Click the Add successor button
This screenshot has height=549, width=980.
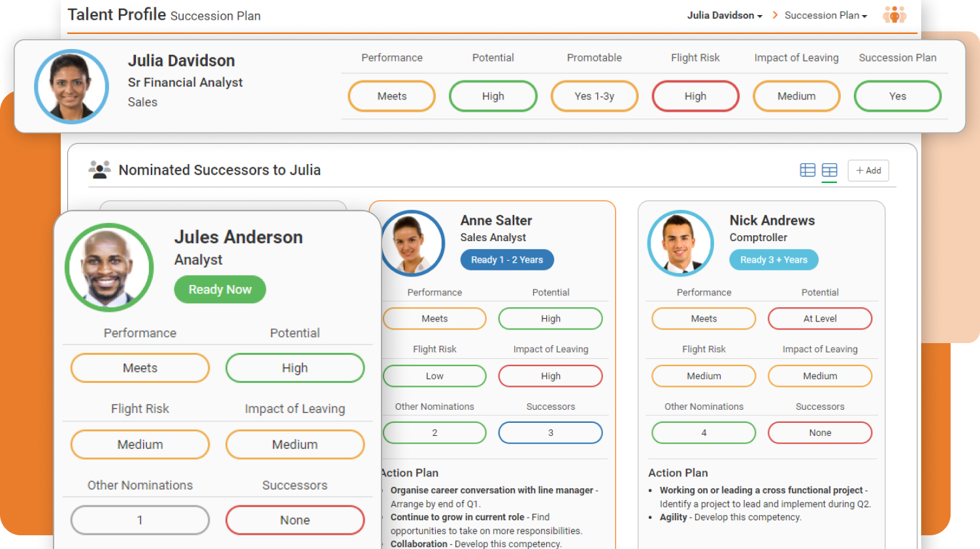coord(868,171)
